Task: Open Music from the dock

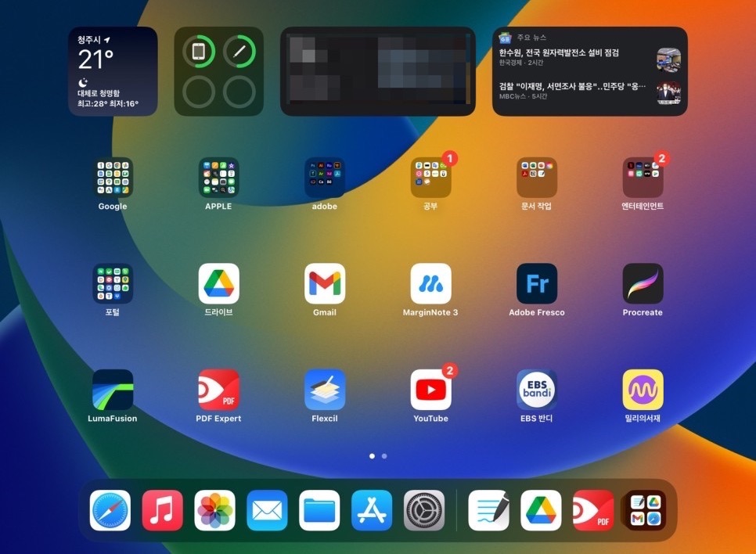Action: tap(163, 510)
